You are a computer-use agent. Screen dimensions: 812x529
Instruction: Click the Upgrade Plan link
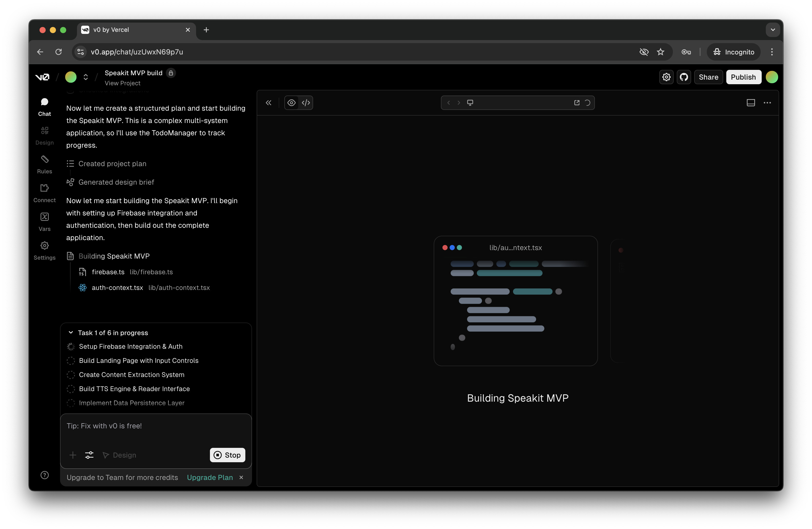pyautogui.click(x=209, y=477)
